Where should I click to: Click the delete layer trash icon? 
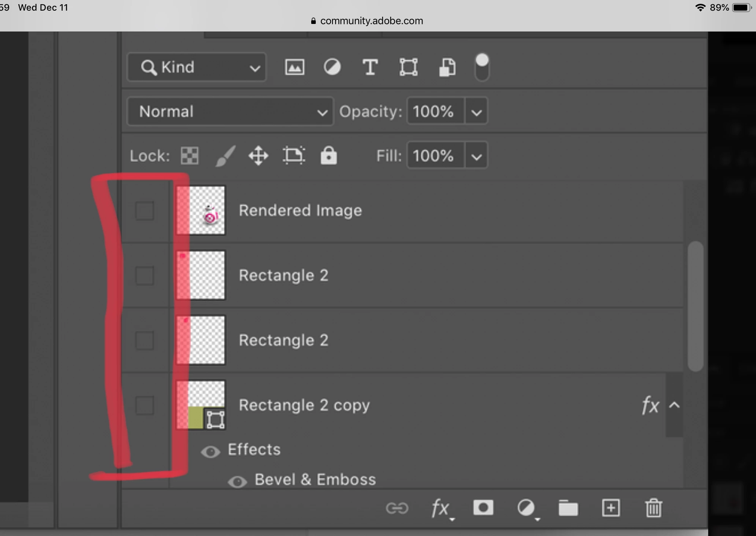(x=654, y=508)
